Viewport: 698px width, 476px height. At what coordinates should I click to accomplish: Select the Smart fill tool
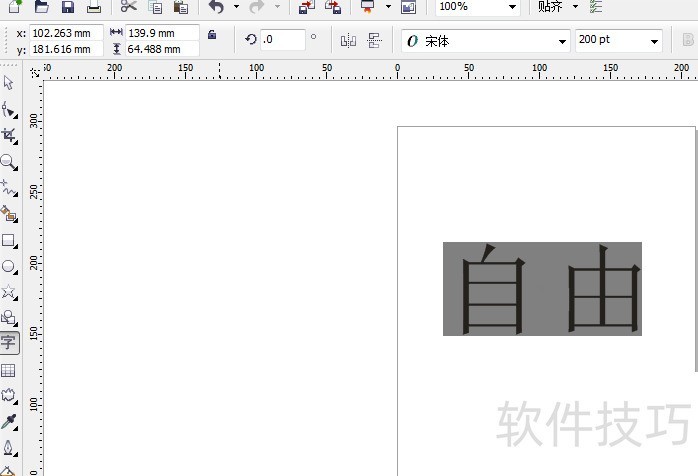point(9,214)
